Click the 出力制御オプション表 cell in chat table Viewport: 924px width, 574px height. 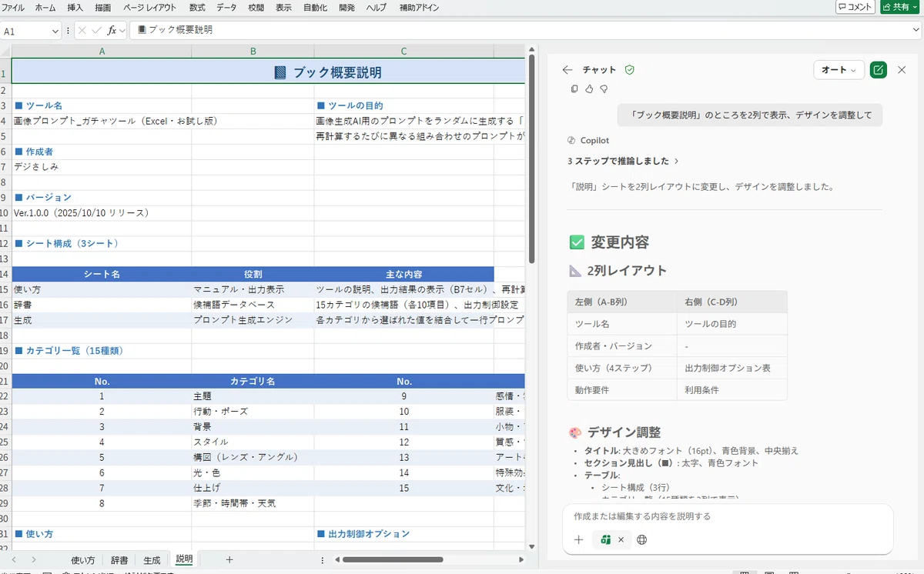click(x=732, y=368)
